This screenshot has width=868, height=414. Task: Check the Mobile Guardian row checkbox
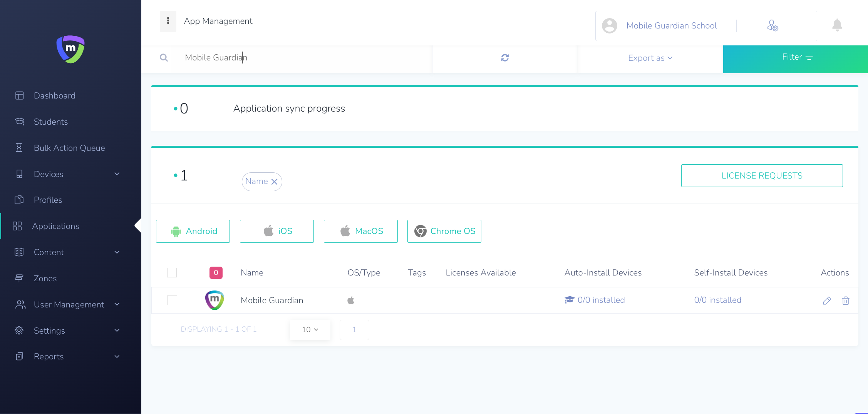[172, 300]
